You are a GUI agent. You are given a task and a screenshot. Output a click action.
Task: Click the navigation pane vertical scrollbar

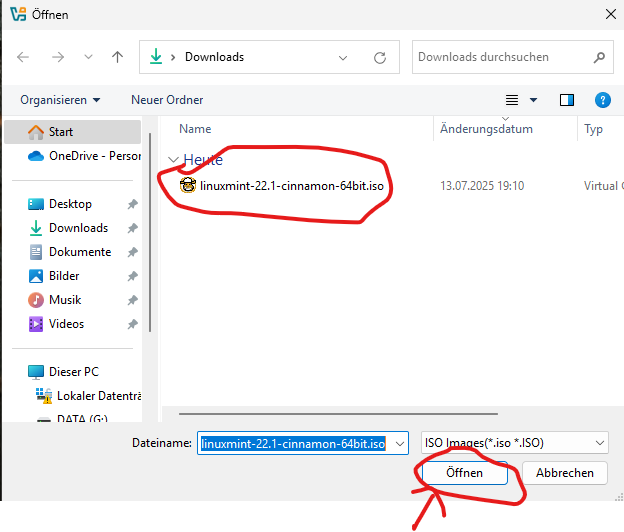point(150,232)
